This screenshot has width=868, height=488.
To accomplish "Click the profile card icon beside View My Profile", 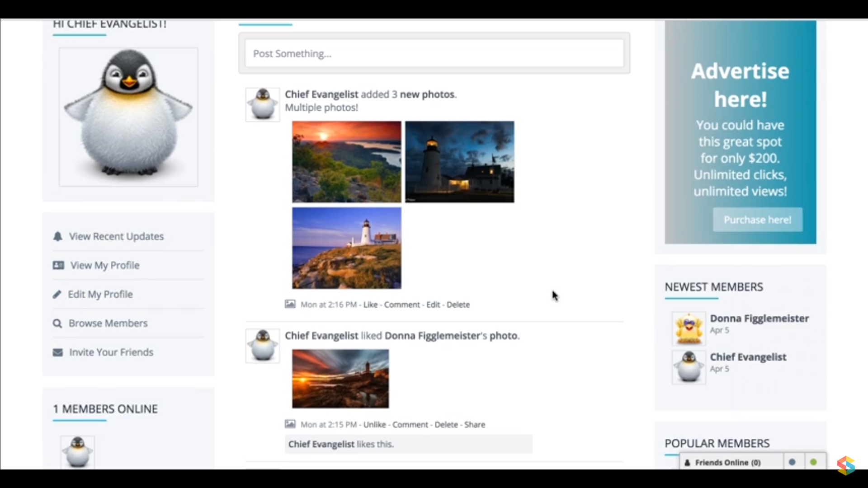I will coord(58,265).
